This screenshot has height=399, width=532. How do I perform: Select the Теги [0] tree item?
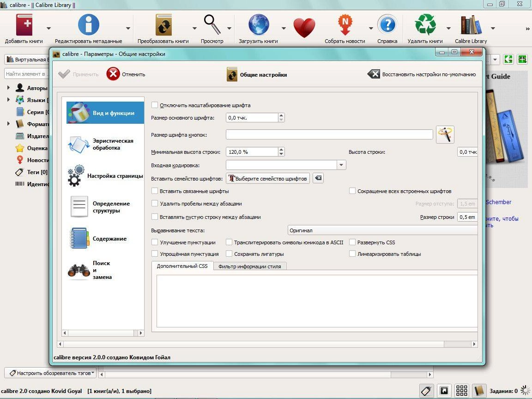click(x=31, y=172)
